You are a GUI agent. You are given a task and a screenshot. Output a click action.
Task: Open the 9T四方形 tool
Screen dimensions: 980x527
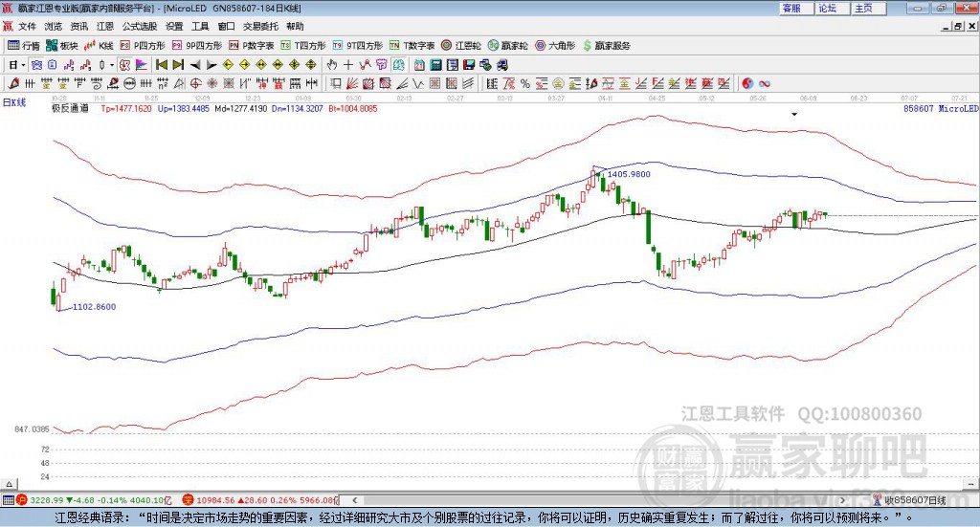click(x=358, y=46)
